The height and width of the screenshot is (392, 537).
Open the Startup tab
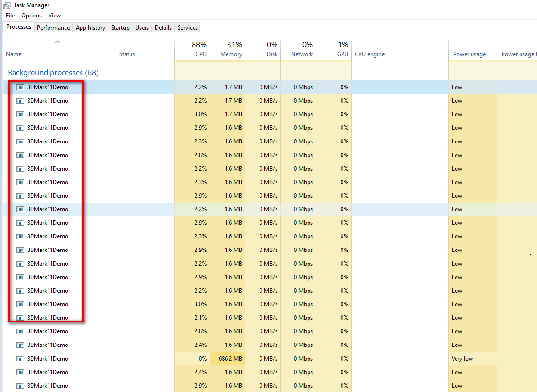(120, 27)
